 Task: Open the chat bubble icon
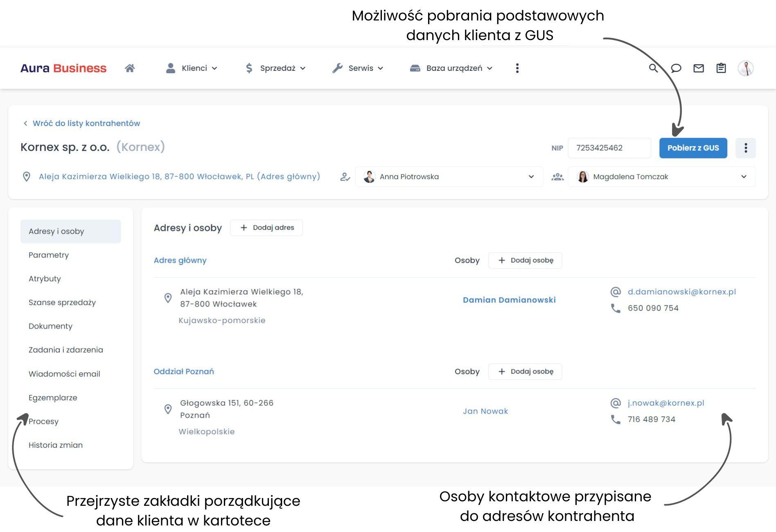(676, 68)
